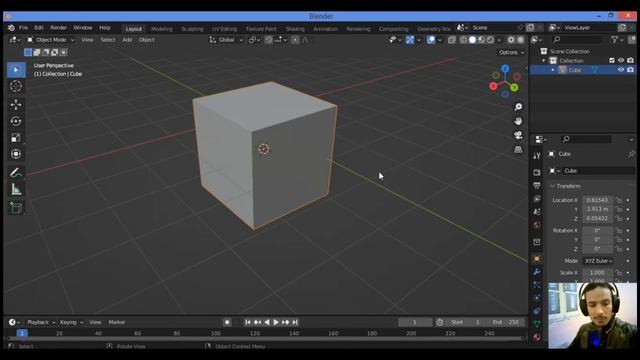The image size is (640, 360).
Task: Open the World properties tab
Action: click(x=537, y=225)
